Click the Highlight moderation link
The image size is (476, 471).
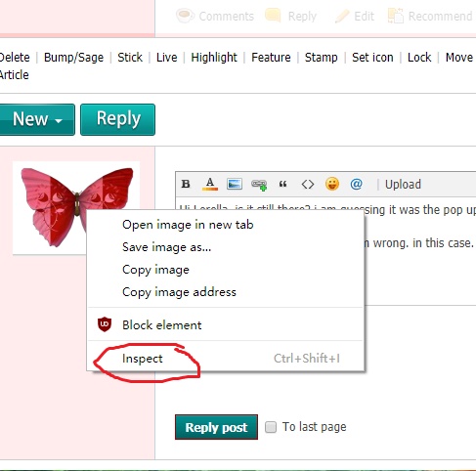coord(214,58)
